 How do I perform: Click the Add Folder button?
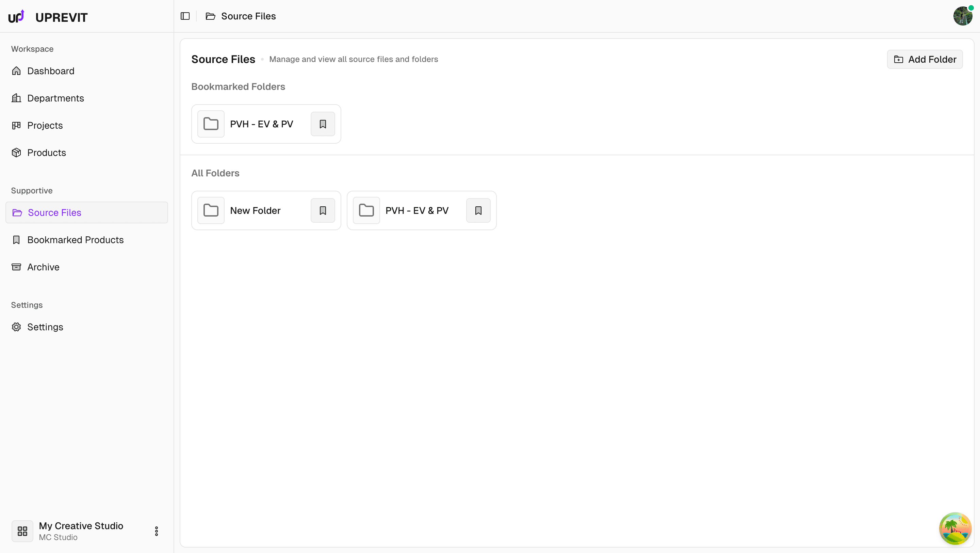[925, 59]
